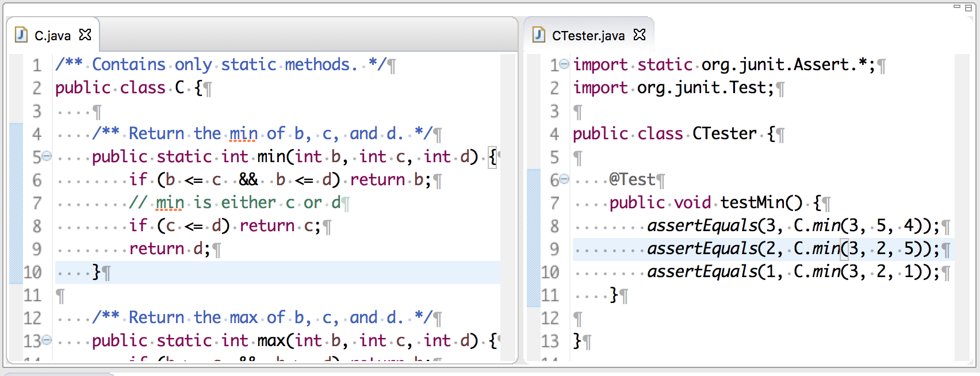Collapse the max method fold marker

pos(47,340)
